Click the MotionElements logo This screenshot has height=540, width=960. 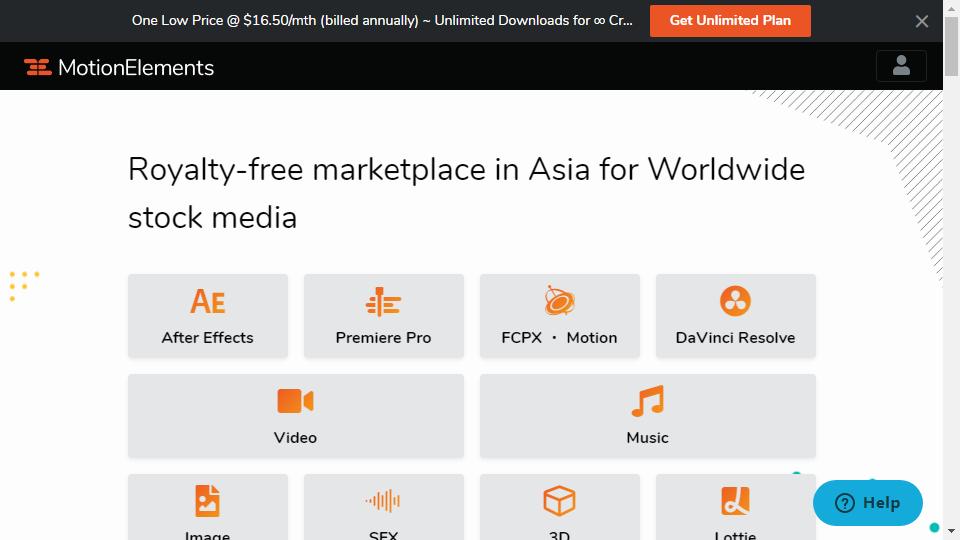pos(119,67)
